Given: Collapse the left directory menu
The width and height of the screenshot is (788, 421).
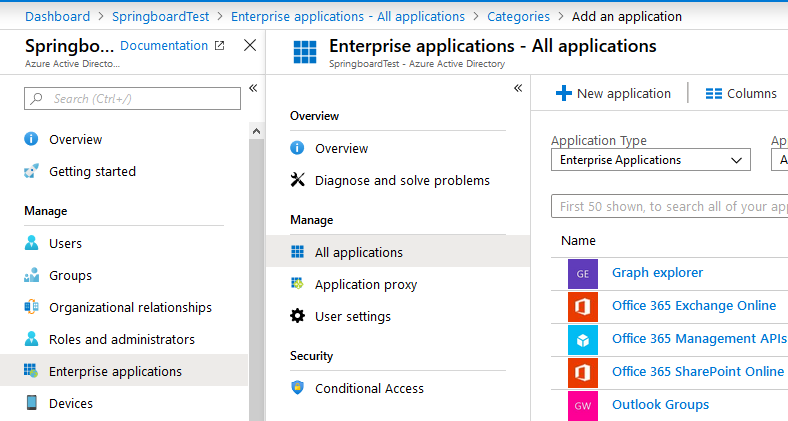Looking at the screenshot, I should 253,88.
